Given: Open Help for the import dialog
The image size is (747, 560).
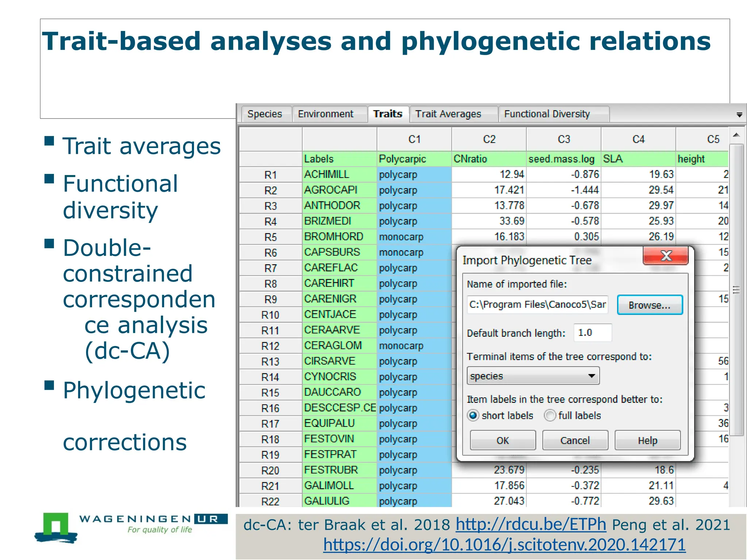Looking at the screenshot, I should point(647,440).
